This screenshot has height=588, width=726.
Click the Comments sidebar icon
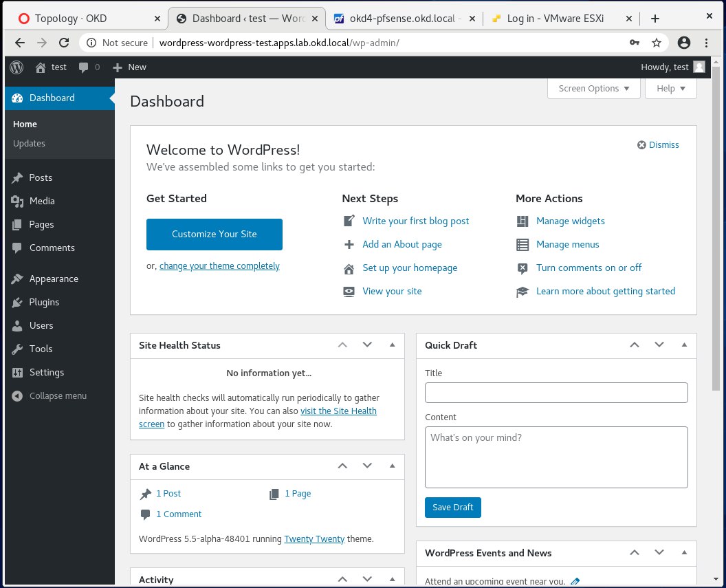pos(17,248)
